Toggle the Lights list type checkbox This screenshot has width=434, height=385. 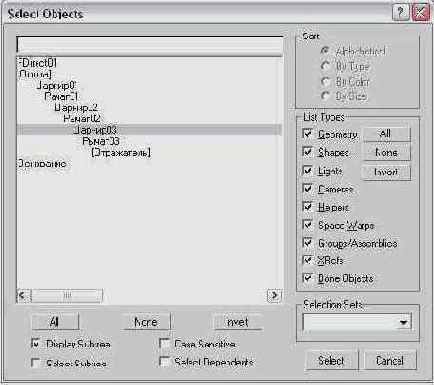click(x=307, y=171)
